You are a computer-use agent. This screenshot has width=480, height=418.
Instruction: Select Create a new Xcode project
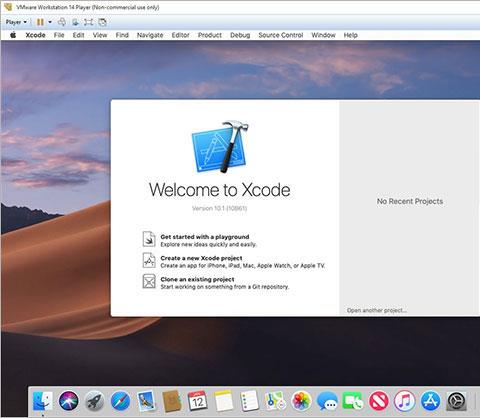(201, 258)
